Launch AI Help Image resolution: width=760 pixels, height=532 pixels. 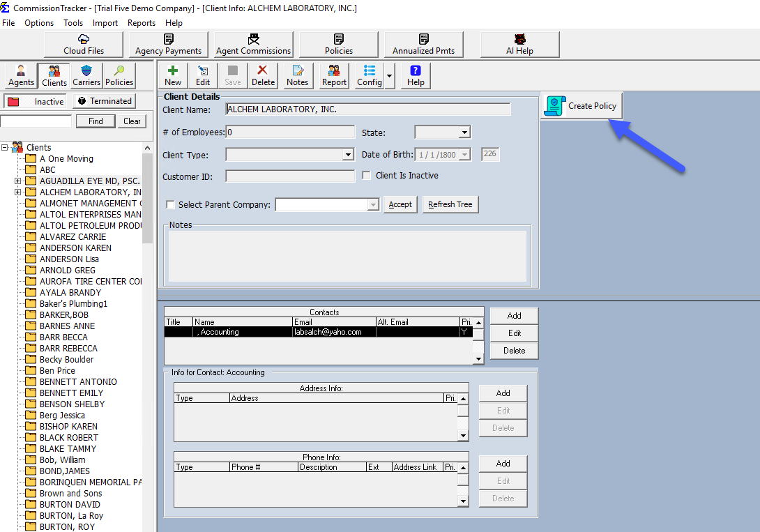pyautogui.click(x=519, y=45)
